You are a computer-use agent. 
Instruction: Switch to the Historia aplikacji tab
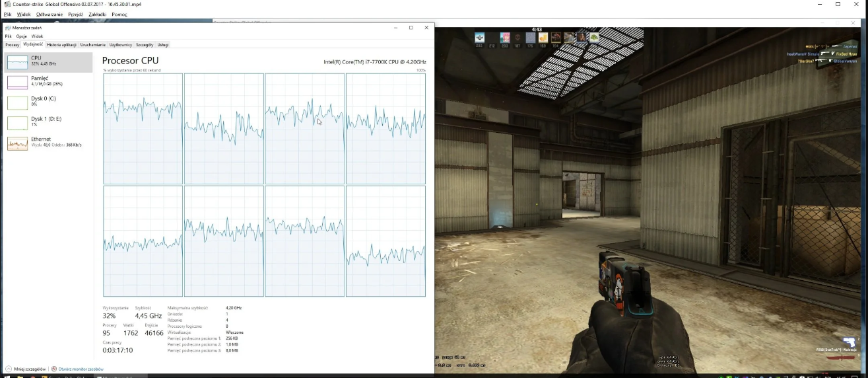click(x=61, y=45)
